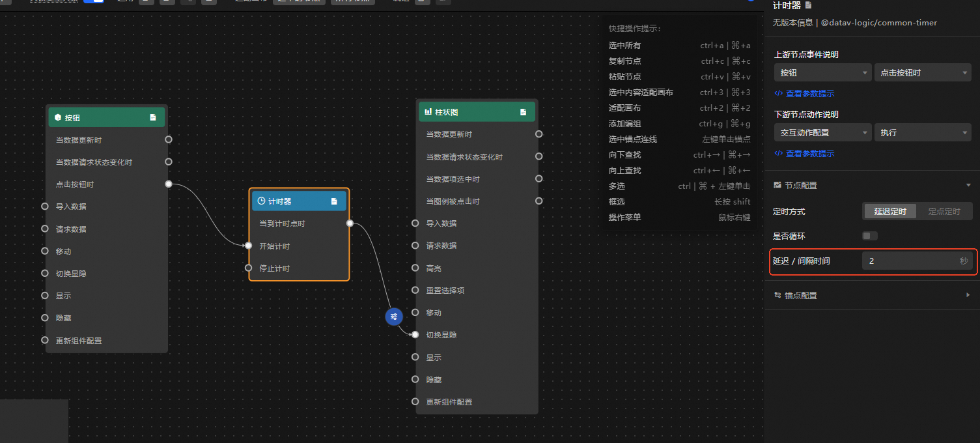Click the 导入数据 anchor on the 柱状图 node

(415, 223)
